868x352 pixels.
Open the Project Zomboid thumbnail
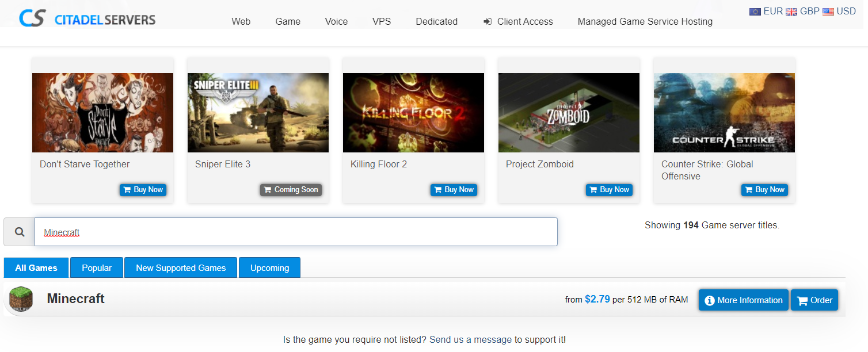pyautogui.click(x=569, y=113)
